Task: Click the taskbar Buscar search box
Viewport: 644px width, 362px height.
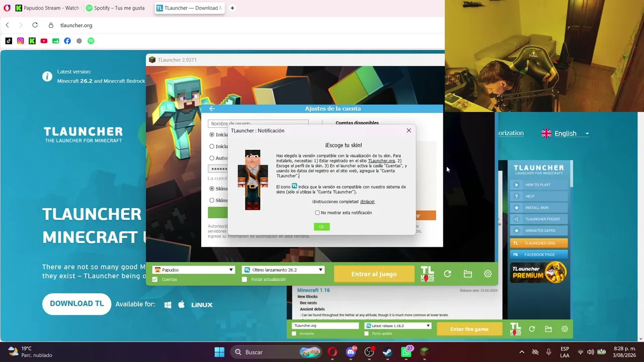Action: point(277,352)
